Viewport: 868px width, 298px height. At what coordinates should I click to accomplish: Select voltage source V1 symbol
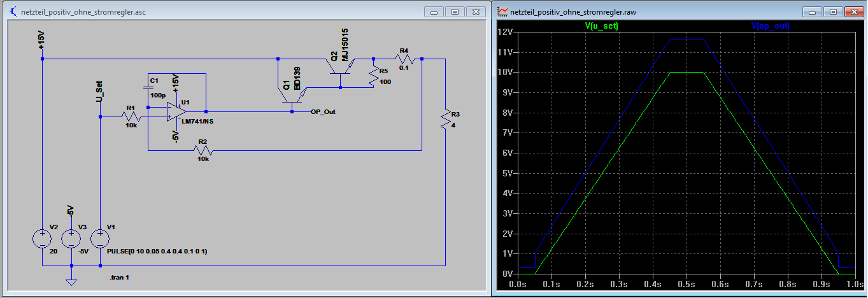100,239
